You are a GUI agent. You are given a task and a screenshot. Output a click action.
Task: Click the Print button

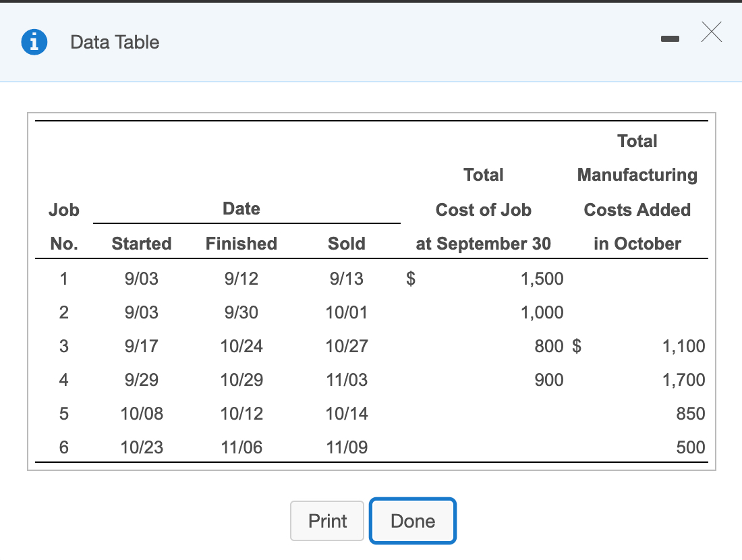coord(327,521)
